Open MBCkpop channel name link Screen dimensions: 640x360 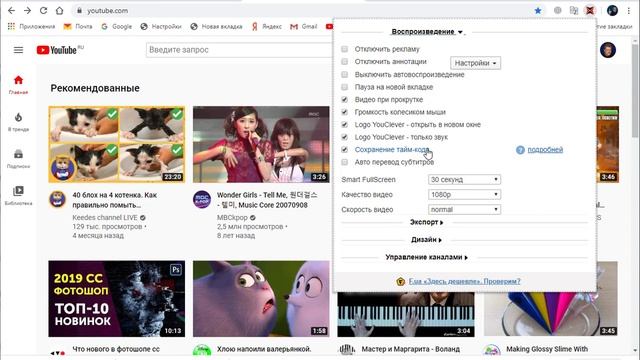pyautogui.click(x=232, y=218)
